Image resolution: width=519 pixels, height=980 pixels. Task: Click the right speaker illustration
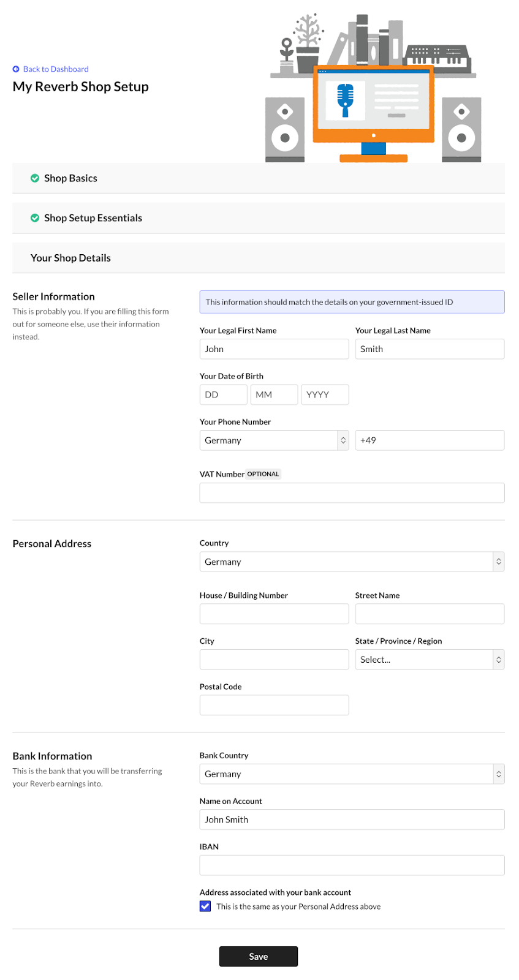tap(461, 129)
